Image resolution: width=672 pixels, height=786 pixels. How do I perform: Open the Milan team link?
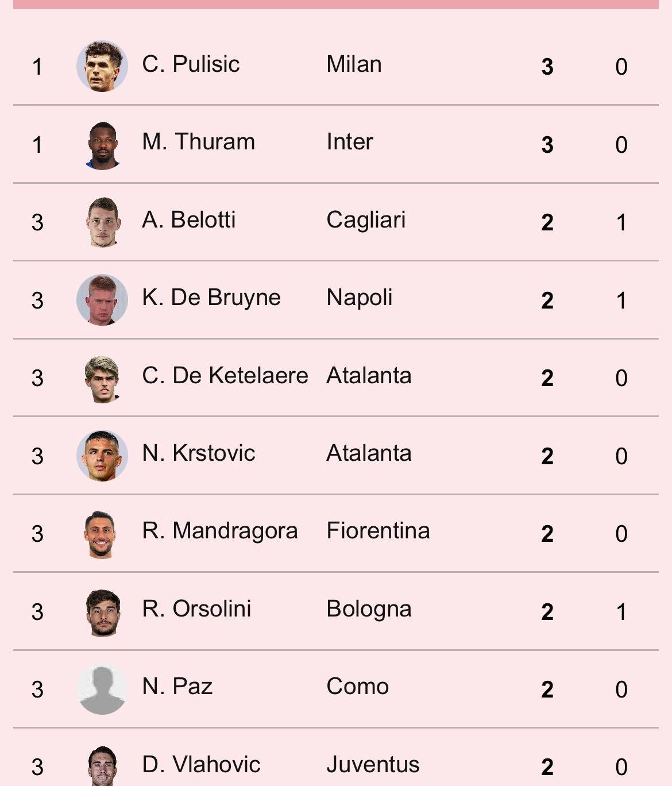[x=354, y=64]
